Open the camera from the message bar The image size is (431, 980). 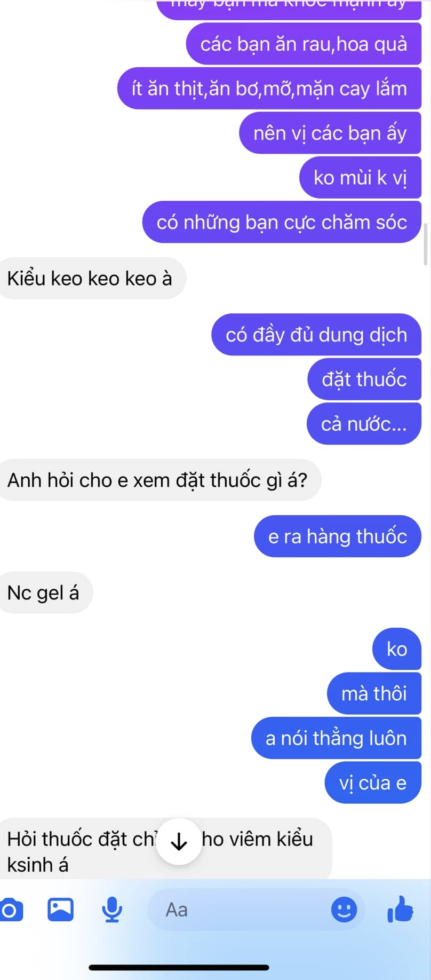[x=10, y=910]
